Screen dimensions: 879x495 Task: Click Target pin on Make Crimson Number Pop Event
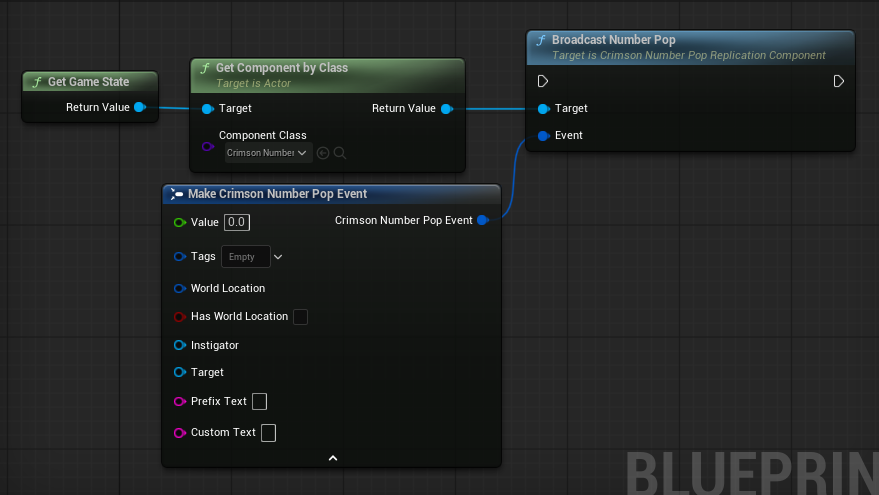click(x=179, y=372)
